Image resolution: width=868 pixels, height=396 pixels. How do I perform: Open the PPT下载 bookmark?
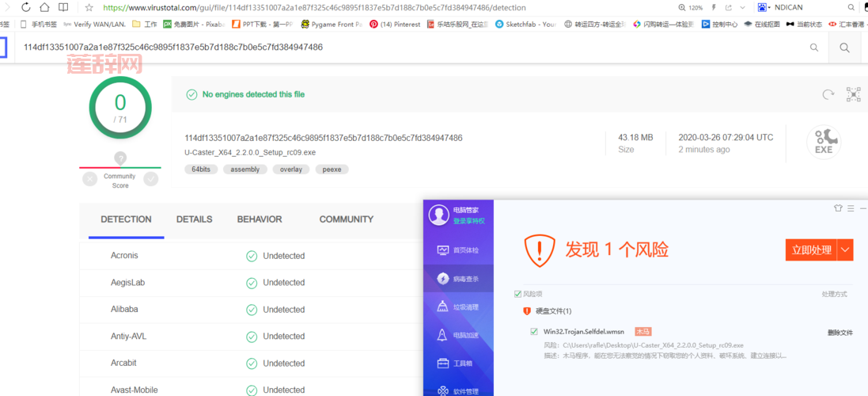[x=263, y=25]
